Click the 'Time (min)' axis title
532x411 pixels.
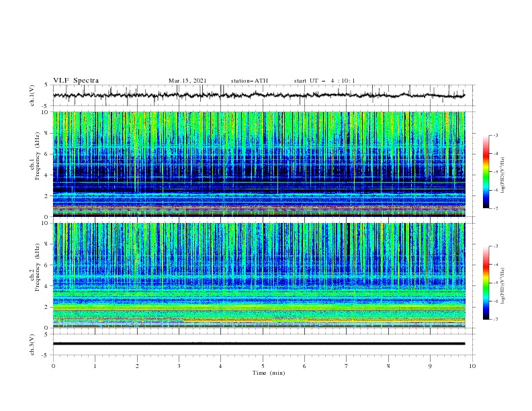[269, 373]
